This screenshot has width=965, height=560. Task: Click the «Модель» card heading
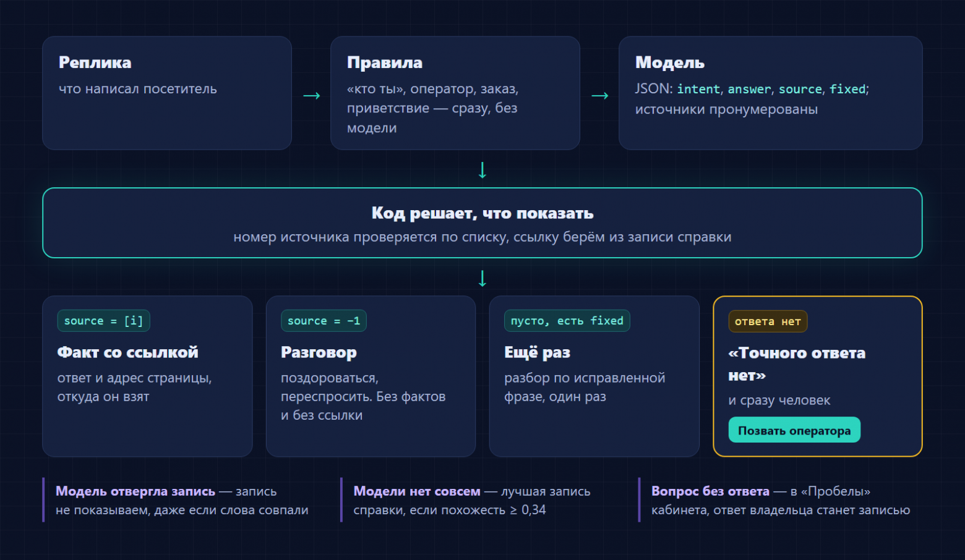(670, 62)
